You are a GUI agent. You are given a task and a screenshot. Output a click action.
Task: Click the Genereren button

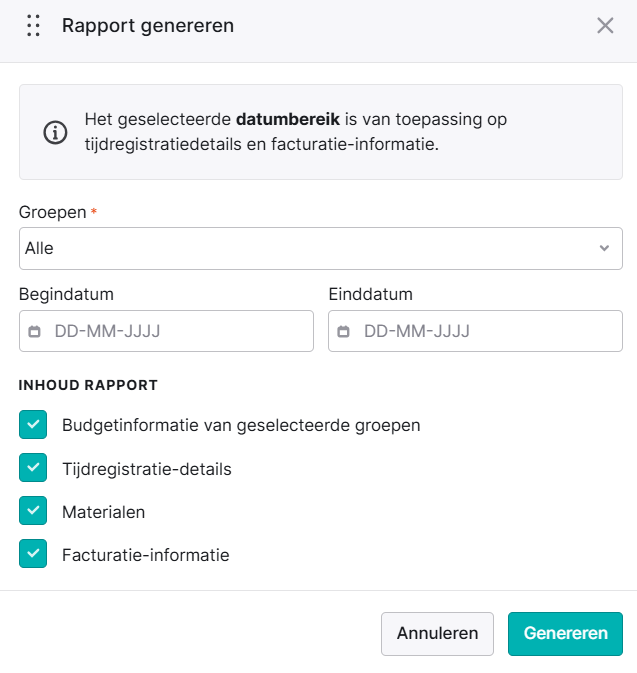[x=565, y=634]
